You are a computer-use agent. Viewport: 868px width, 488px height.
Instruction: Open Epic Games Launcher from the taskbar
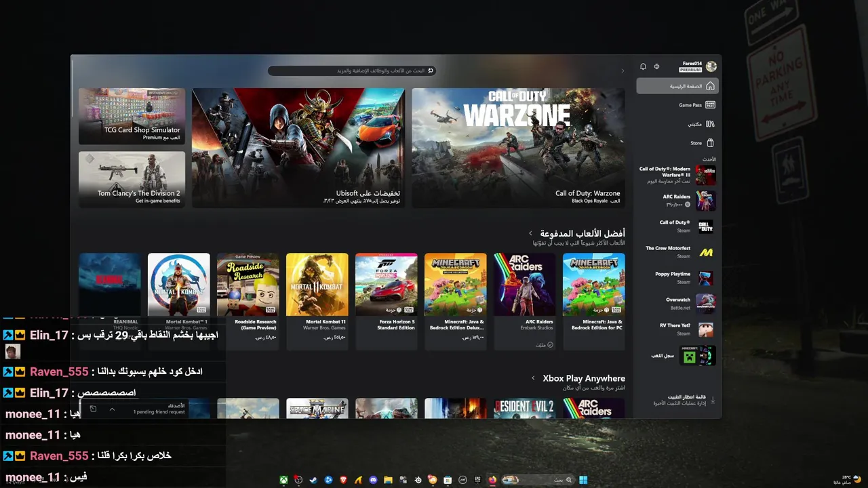pos(477,480)
